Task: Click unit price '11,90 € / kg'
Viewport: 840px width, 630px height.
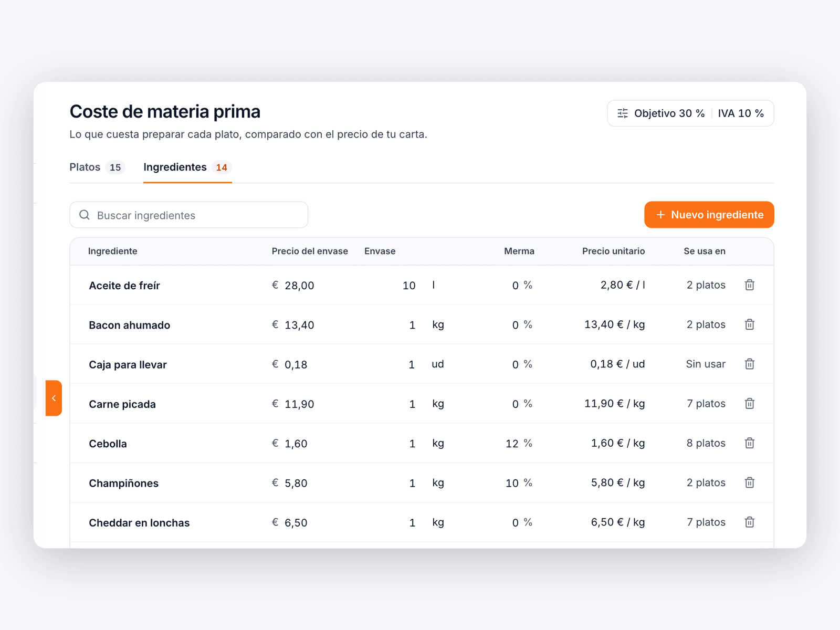Action: (x=615, y=404)
